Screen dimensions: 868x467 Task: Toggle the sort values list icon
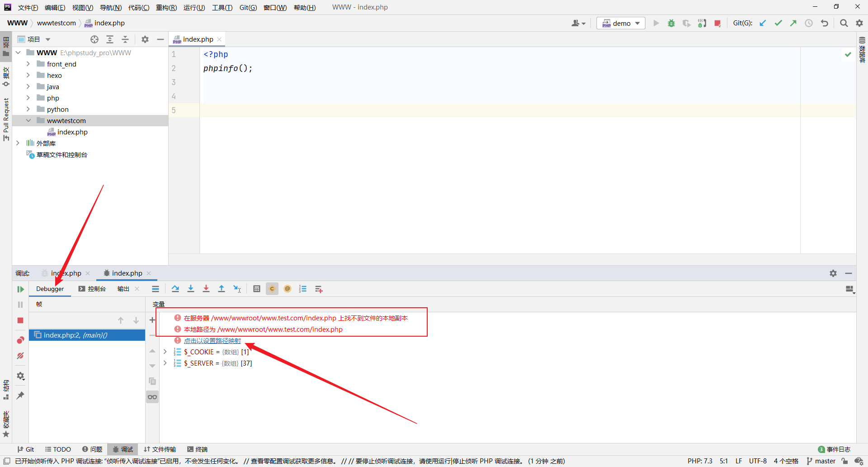coord(303,289)
